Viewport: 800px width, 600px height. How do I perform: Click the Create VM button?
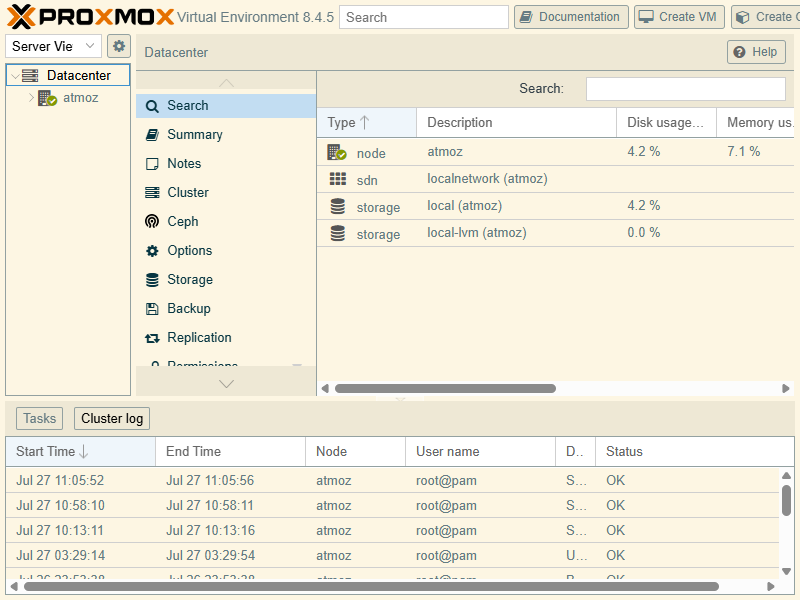tap(680, 17)
